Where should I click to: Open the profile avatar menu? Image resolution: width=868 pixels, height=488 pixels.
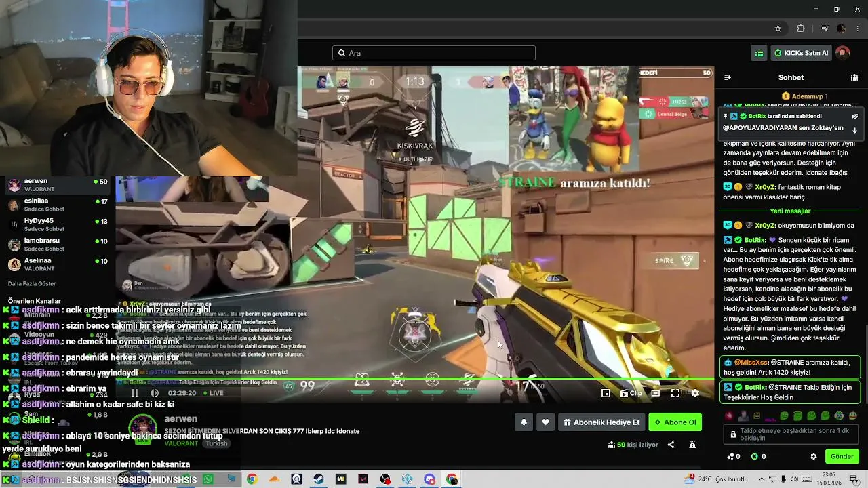843,53
